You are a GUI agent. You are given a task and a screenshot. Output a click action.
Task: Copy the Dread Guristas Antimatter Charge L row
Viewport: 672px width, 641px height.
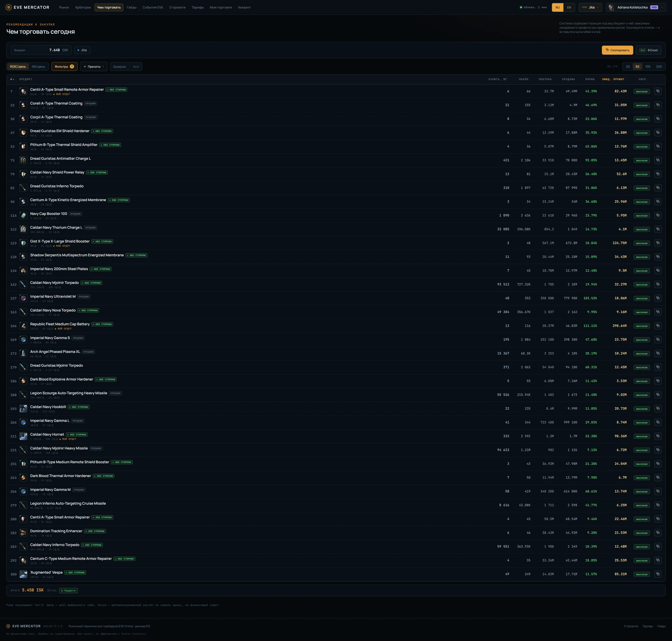pyautogui.click(x=657, y=160)
